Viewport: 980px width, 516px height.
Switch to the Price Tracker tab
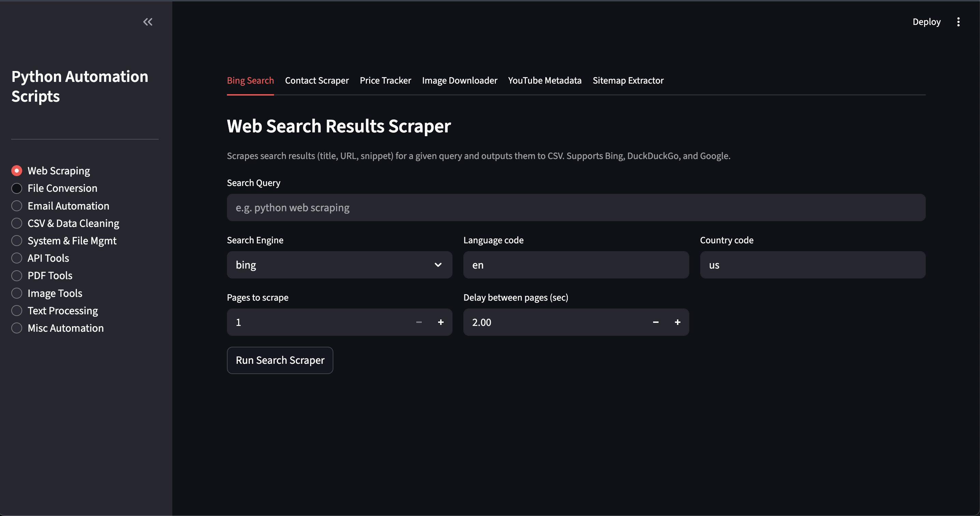(385, 80)
